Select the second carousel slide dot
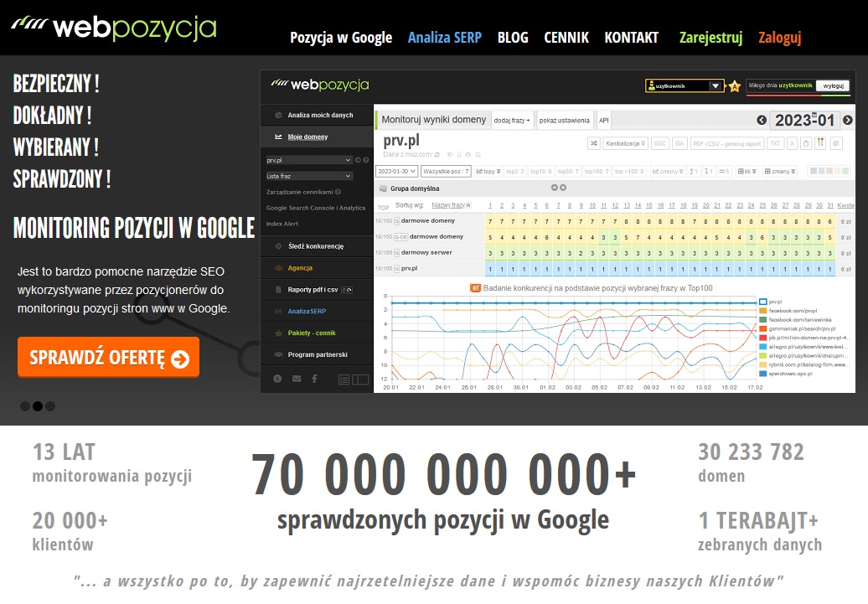This screenshot has width=868, height=604. pyautogui.click(x=38, y=406)
